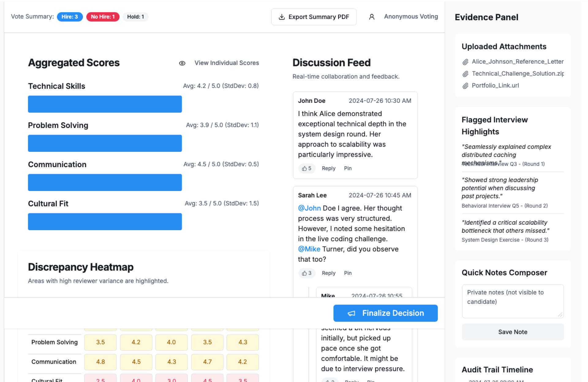
Task: Toggle View Individual Scores eye icon
Action: point(182,63)
